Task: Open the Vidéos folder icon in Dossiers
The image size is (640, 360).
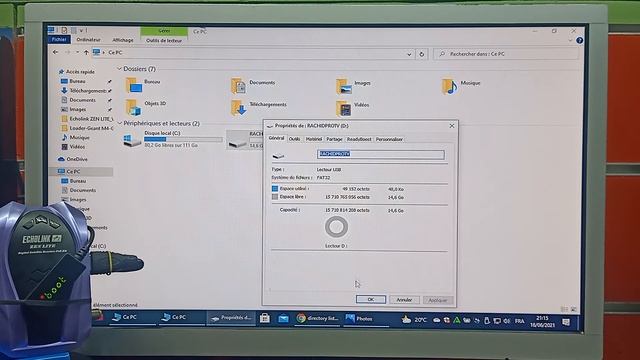Action: point(344,109)
